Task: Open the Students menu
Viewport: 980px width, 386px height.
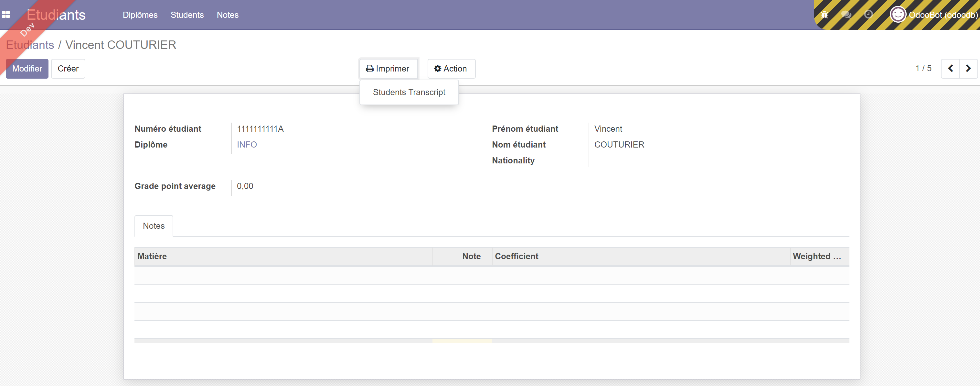Action: tap(187, 15)
